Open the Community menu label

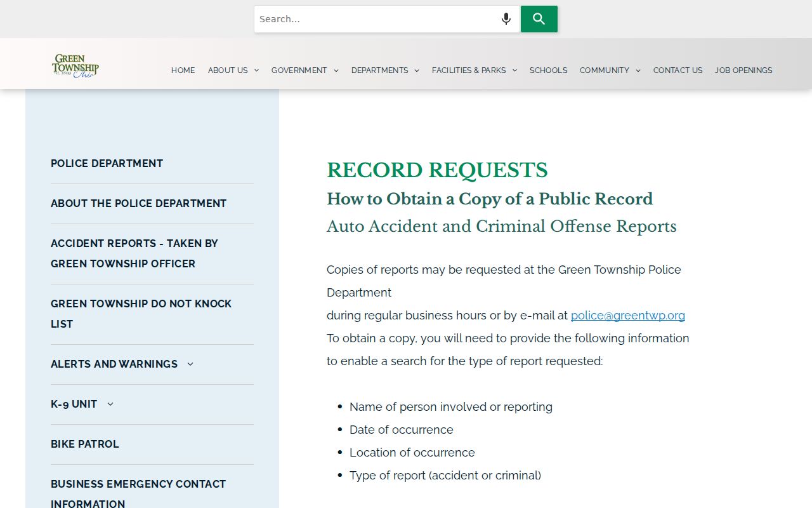(x=605, y=70)
